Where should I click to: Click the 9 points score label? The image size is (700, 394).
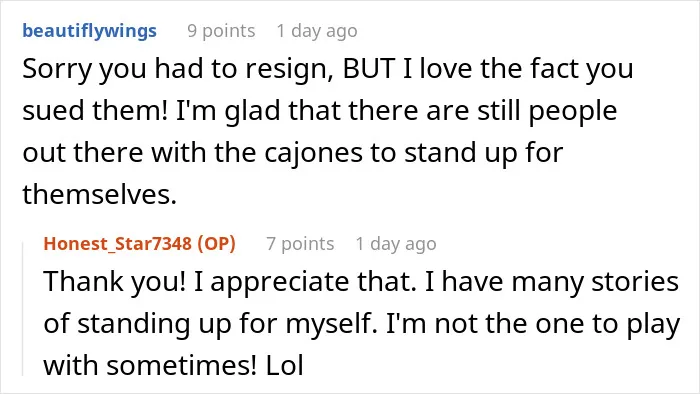(221, 31)
